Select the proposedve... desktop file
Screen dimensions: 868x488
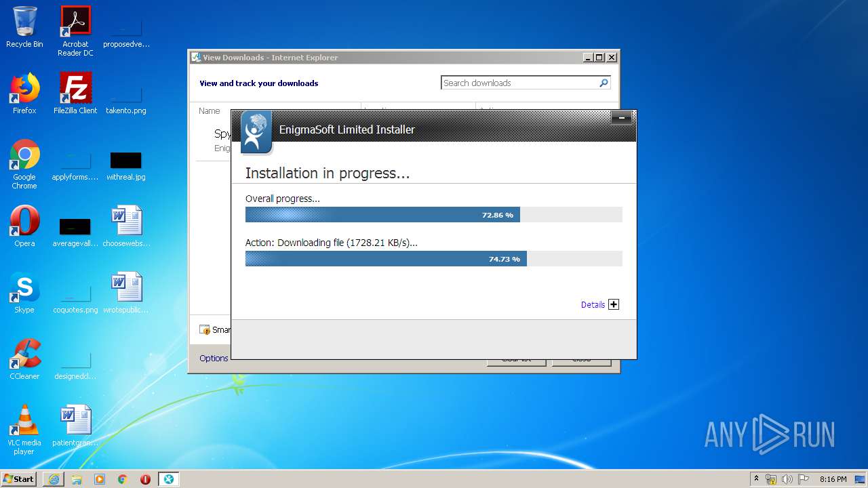pyautogui.click(x=126, y=31)
